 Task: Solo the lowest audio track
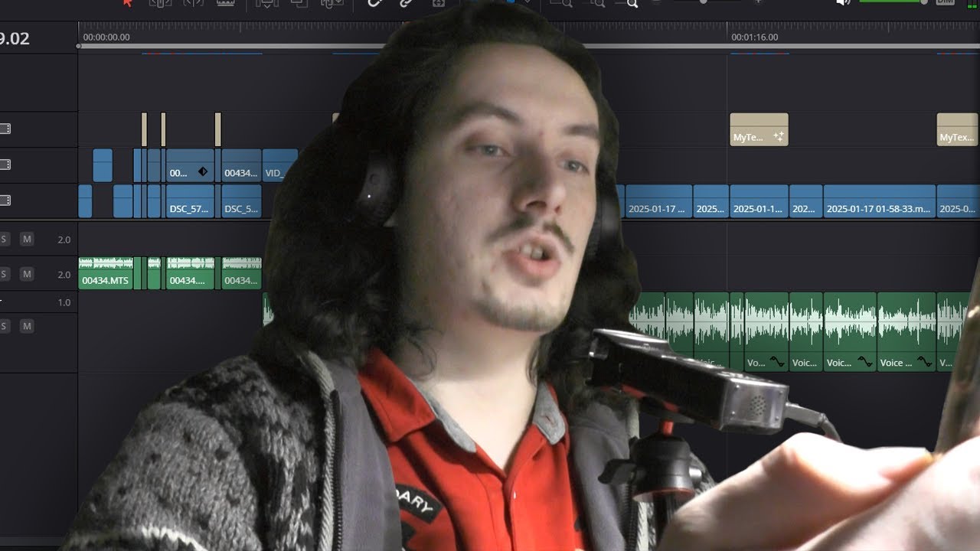[x=4, y=327]
